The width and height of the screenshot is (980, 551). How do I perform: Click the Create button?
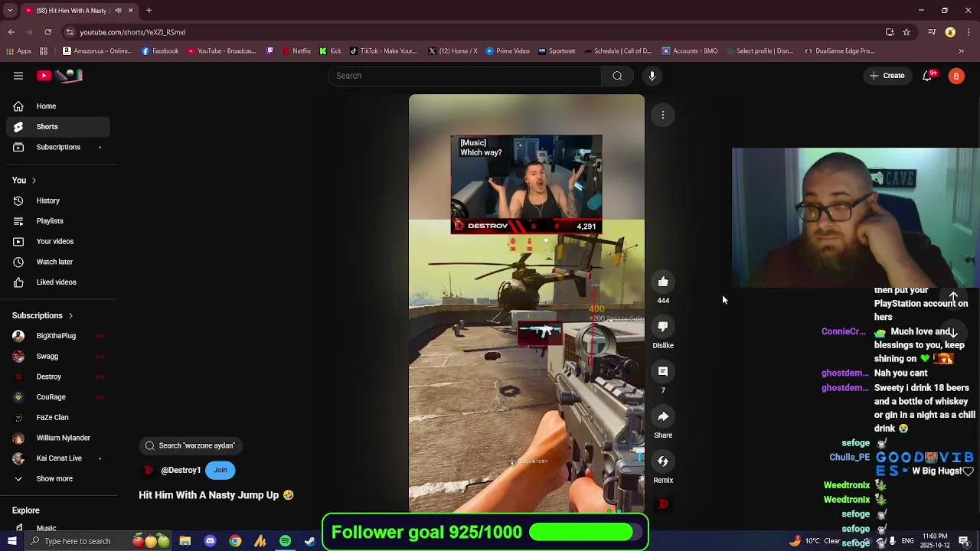tap(887, 76)
